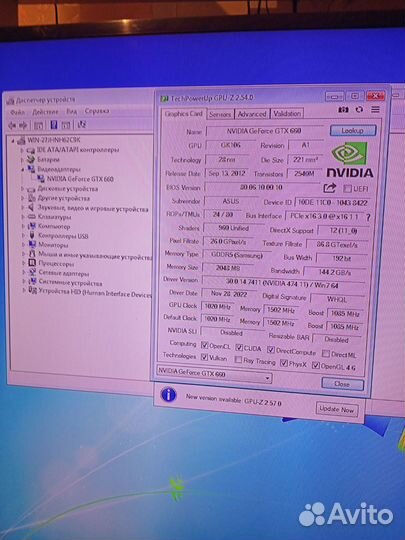Click the share BIOS export icon
Viewport: 405px width, 540px height.
330,188
